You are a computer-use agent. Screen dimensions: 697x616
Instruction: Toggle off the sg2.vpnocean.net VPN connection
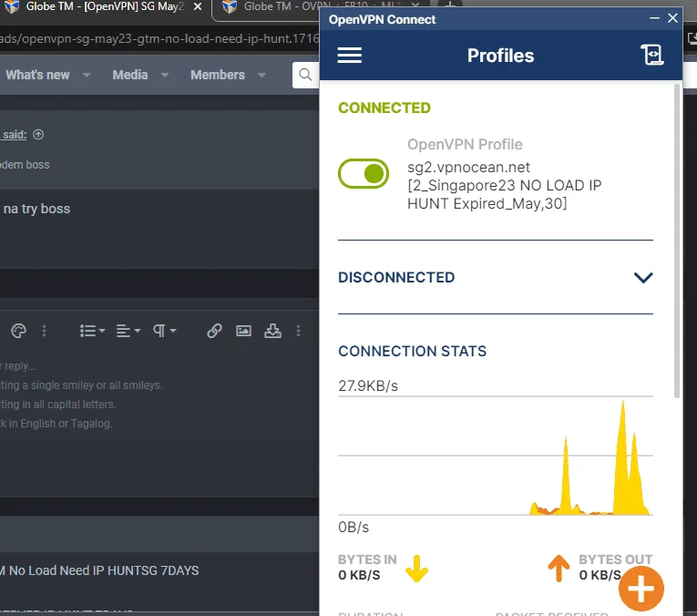[364, 174]
